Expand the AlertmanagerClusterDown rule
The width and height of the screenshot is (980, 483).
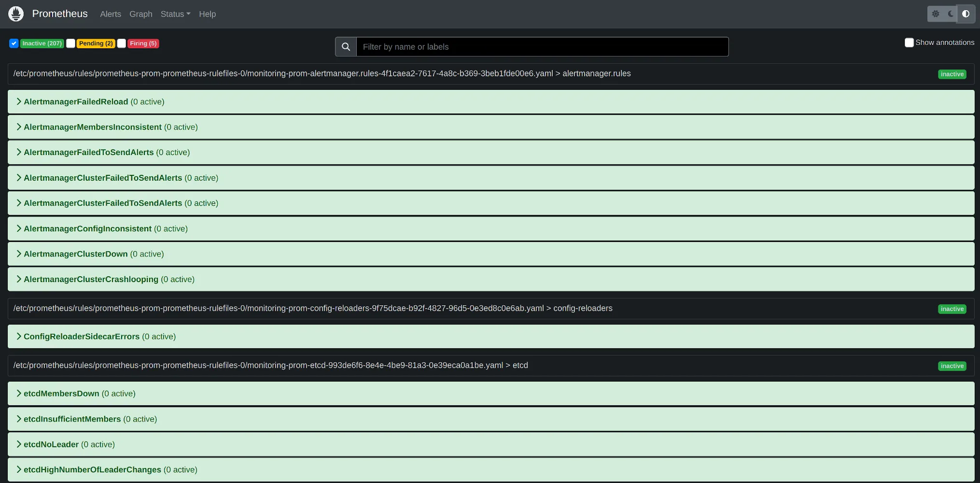coord(75,254)
